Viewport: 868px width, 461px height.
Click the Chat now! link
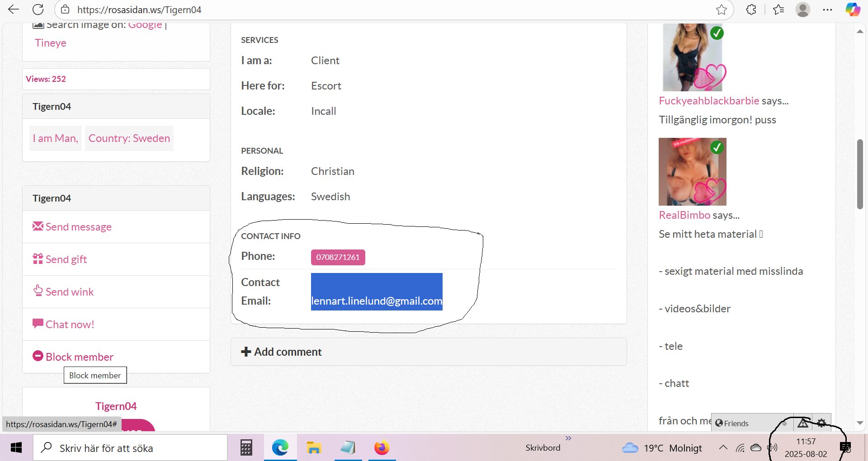pyautogui.click(x=70, y=325)
